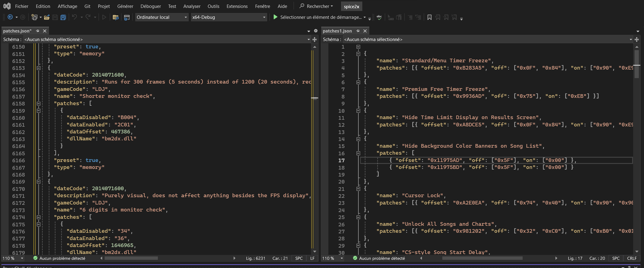The height and width of the screenshot is (268, 644).
Task: Click the Rechercher search box
Action: pyautogui.click(x=316, y=6)
